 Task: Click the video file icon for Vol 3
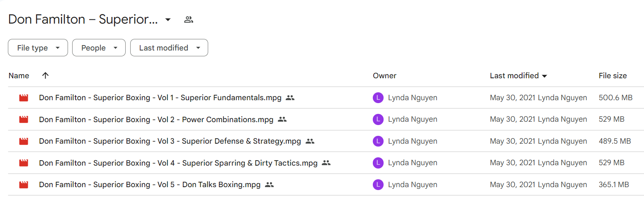pyautogui.click(x=24, y=141)
